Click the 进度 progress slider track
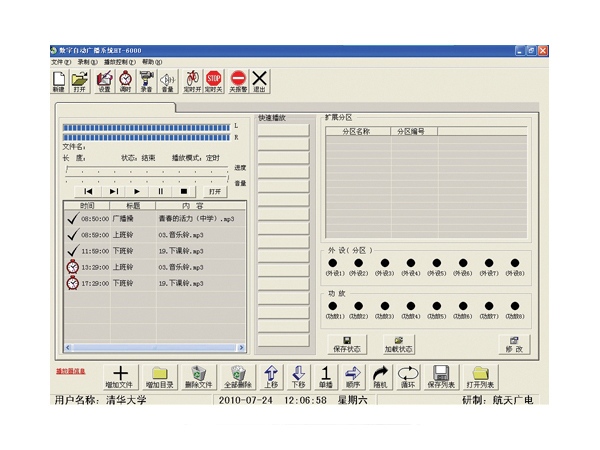600x450 pixels. click(x=145, y=169)
